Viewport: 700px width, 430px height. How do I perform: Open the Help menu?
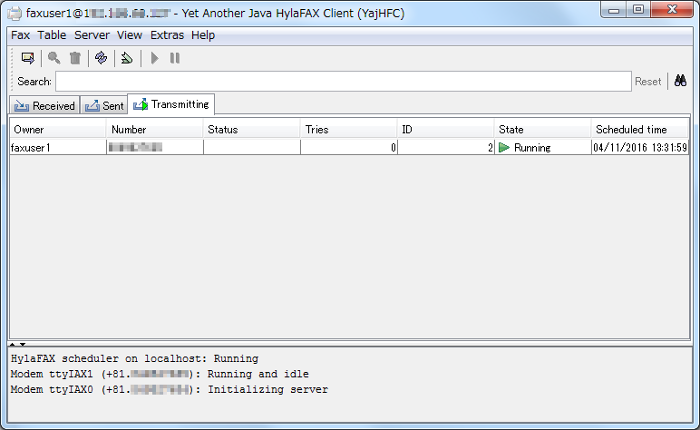click(203, 35)
